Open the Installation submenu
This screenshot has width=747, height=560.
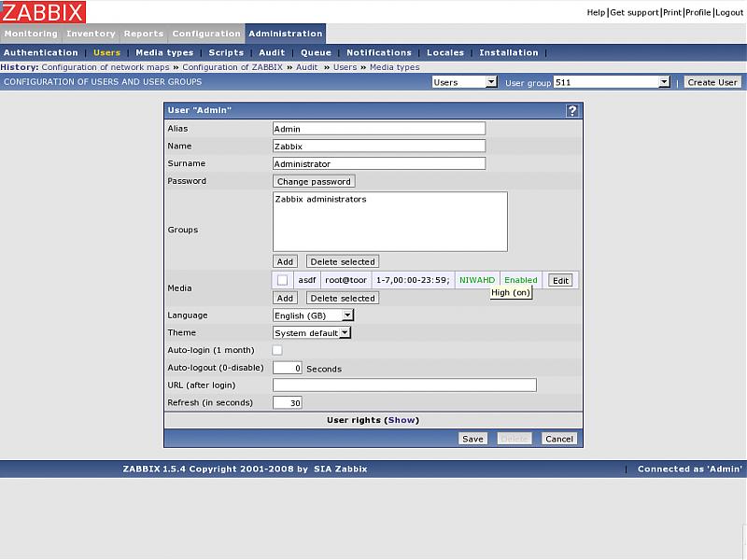pos(508,52)
